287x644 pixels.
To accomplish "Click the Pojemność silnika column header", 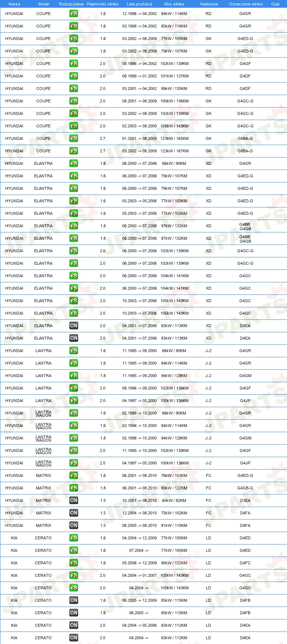I will tap(102, 4).
